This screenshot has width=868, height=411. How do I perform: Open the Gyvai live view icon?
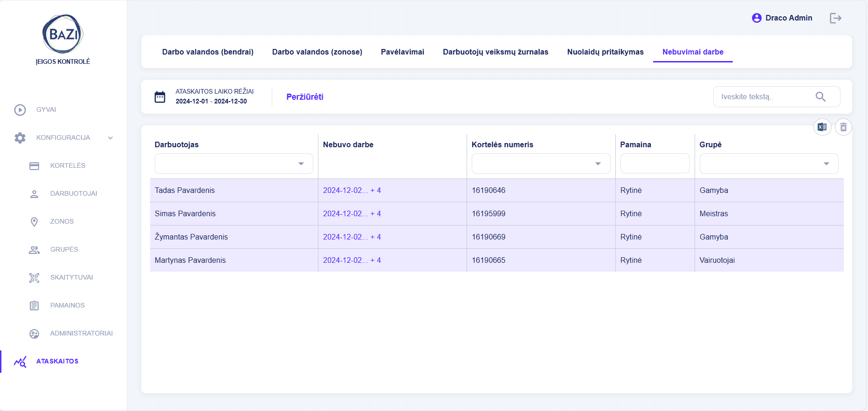[20, 110]
